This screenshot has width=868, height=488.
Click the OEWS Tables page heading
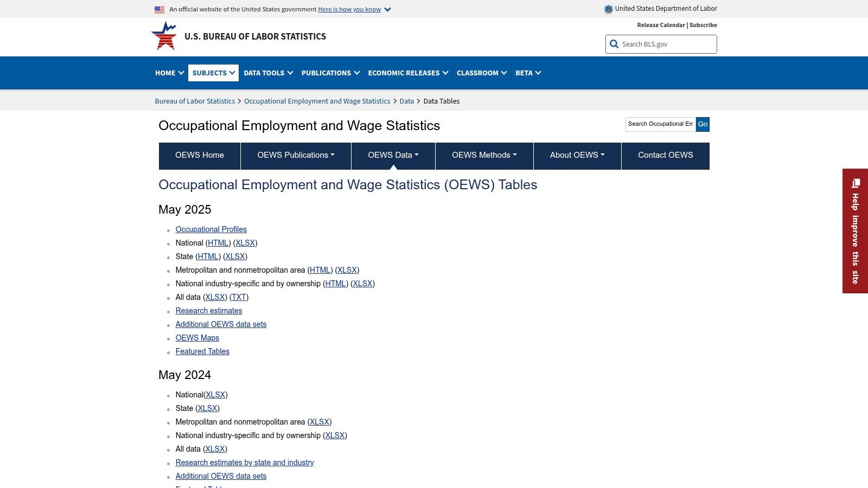(x=348, y=185)
